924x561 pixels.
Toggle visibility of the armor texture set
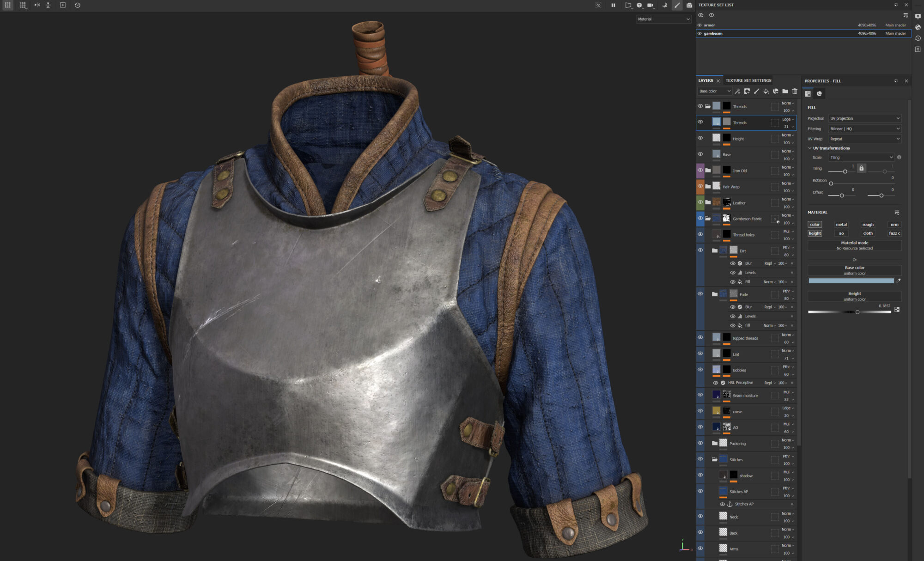point(699,25)
